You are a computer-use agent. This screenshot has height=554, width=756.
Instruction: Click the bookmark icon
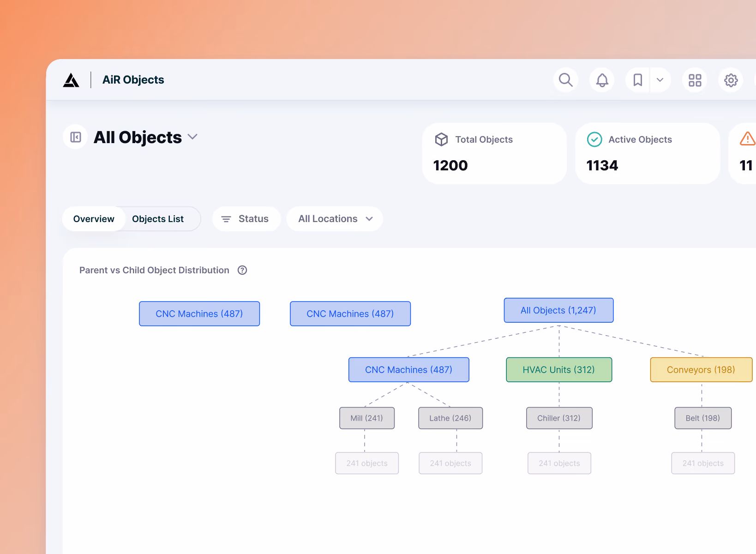point(637,80)
